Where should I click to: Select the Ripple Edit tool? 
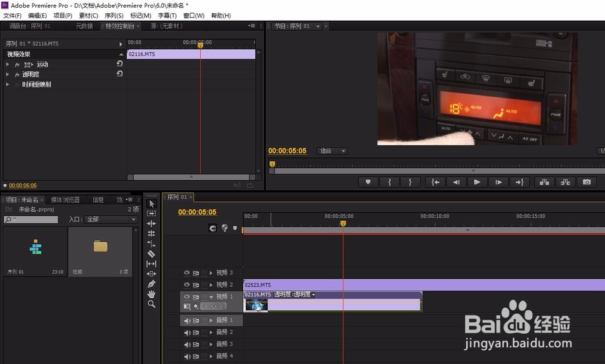coord(151,223)
